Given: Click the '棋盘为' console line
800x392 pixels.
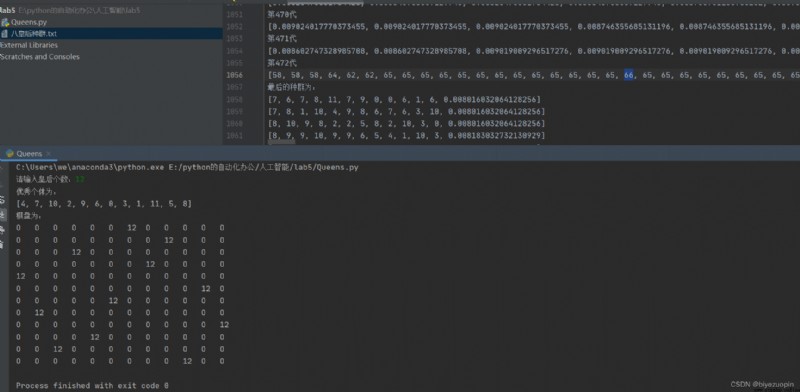Looking at the screenshot, I should (x=29, y=215).
